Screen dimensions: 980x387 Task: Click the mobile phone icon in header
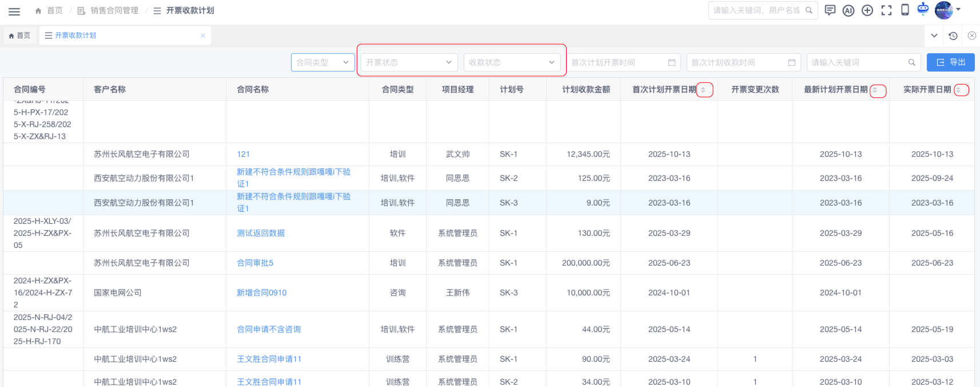[x=905, y=10]
